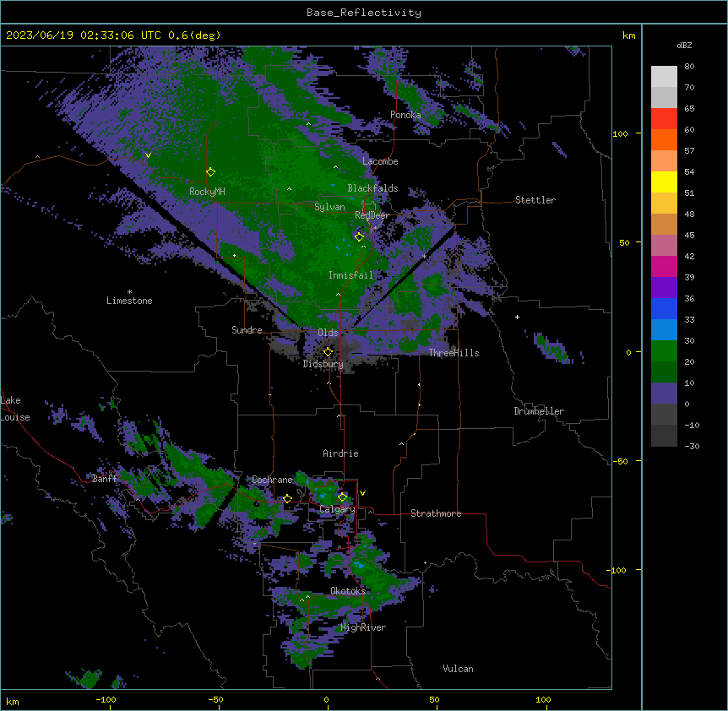Click the blue 36–33 dBZ legend swatch
This screenshot has width=728, height=711.
point(664,309)
